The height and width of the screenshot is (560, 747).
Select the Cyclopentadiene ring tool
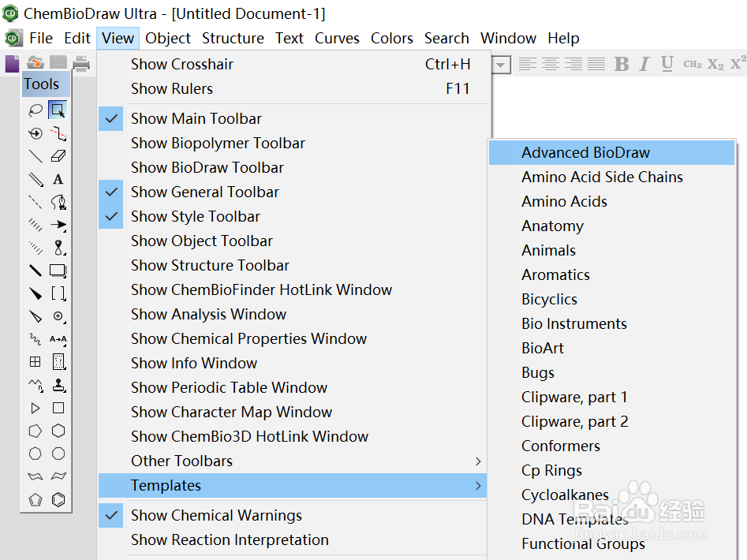pyautogui.click(x=35, y=499)
